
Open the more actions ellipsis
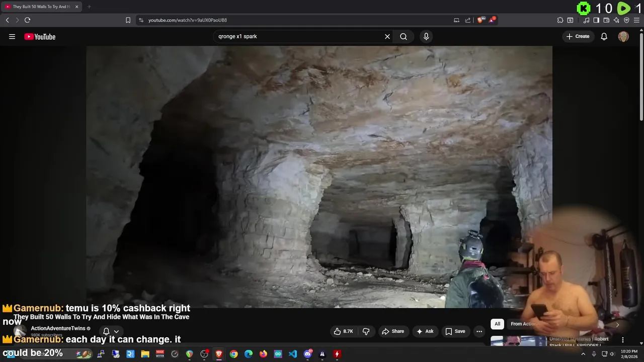[479, 331]
